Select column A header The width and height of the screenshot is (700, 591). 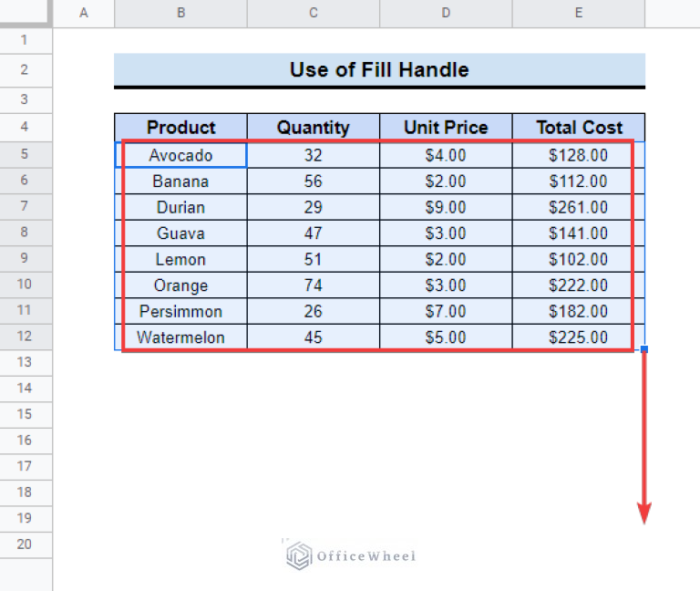(x=84, y=13)
